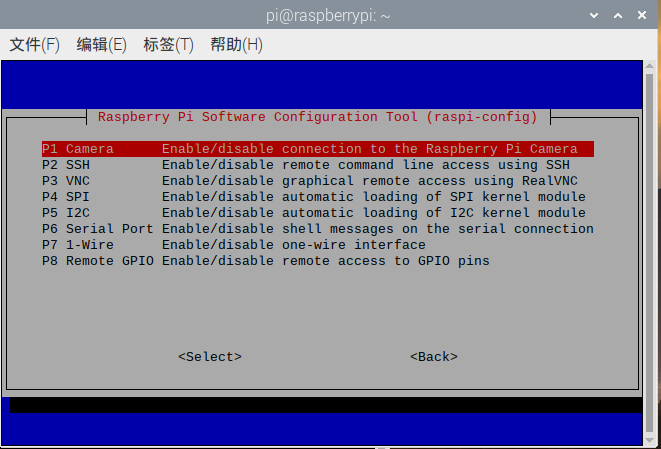The height and width of the screenshot is (449, 661).
Task: Click the vertical scrollbar track
Action: [x=650, y=253]
